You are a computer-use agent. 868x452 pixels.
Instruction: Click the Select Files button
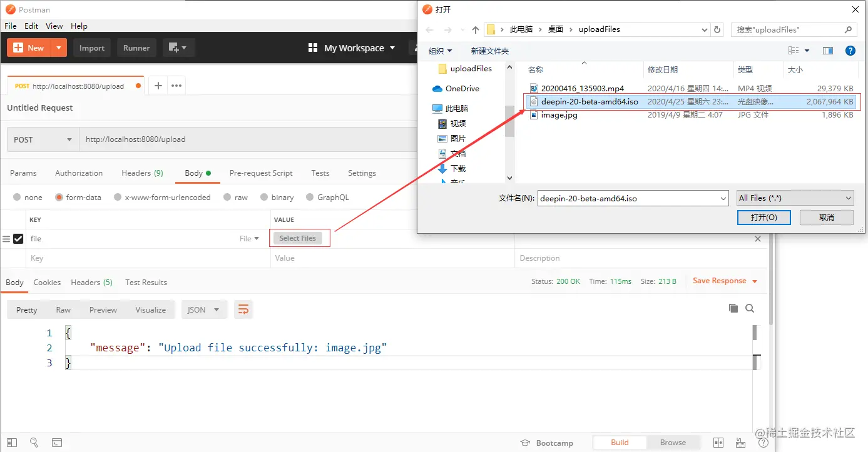(298, 238)
